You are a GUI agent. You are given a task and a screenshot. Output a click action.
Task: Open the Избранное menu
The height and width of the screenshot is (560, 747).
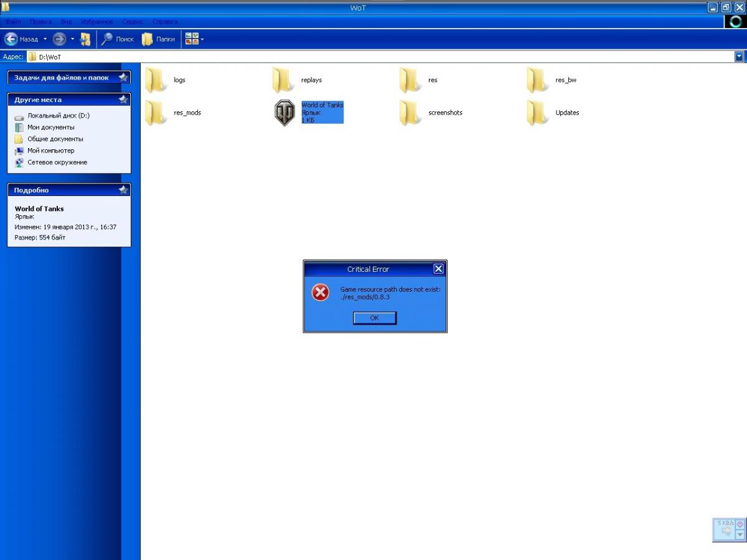(97, 22)
